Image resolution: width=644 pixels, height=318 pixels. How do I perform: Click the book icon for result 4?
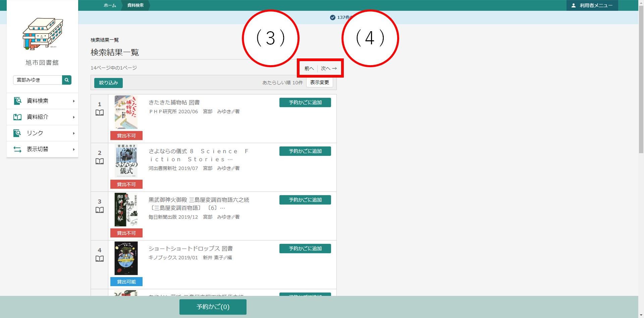click(100, 259)
